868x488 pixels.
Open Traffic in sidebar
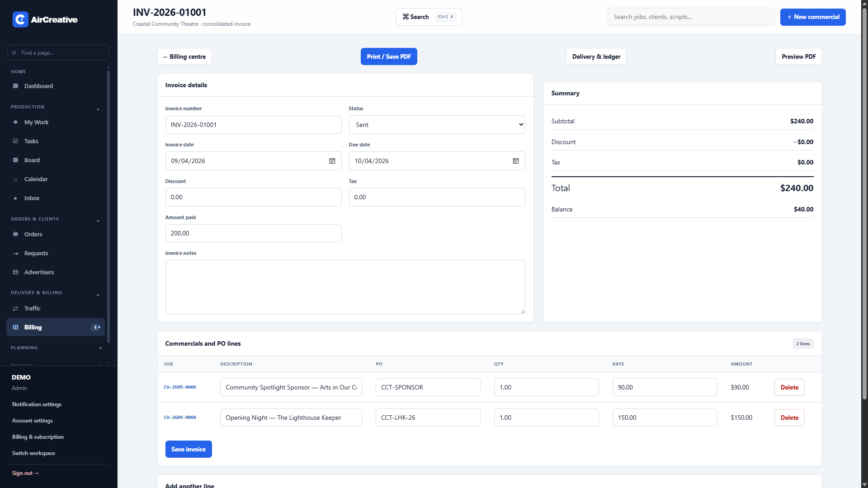pyautogui.click(x=56, y=308)
